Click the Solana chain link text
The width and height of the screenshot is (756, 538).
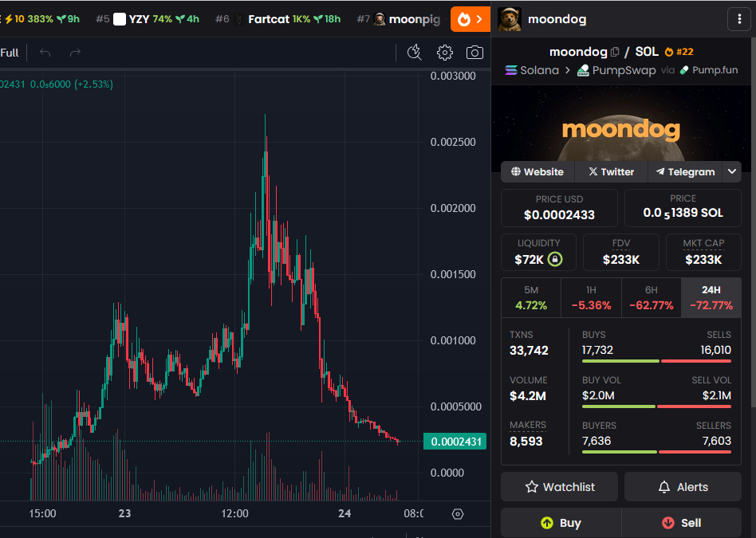(540, 70)
